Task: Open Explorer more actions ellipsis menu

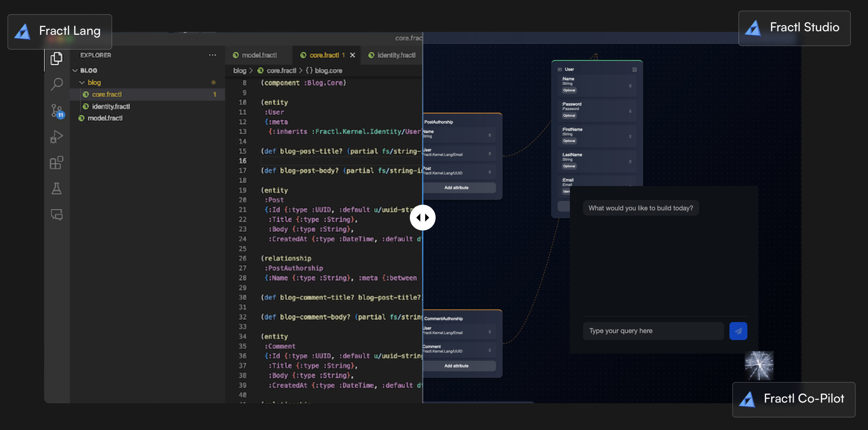Action: (x=212, y=55)
